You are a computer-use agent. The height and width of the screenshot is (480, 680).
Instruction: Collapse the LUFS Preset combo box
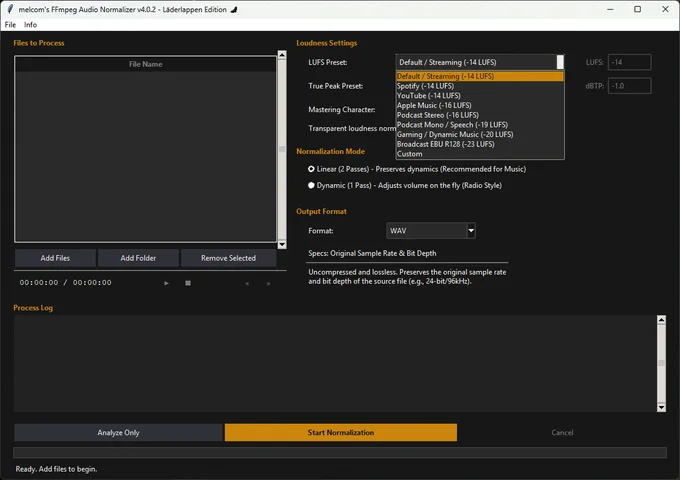pos(560,62)
